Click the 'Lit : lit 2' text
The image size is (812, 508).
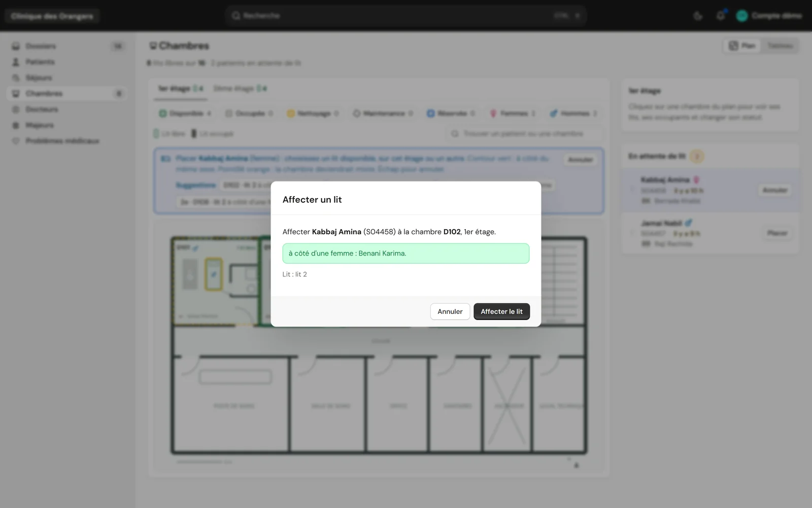point(295,274)
